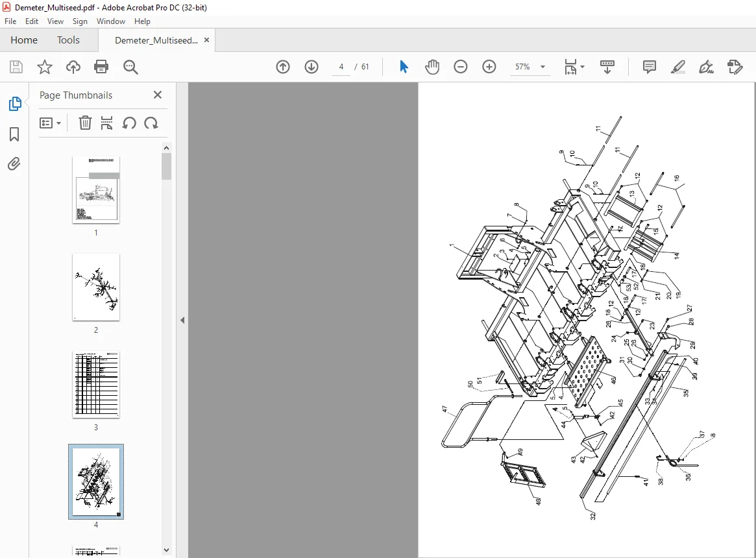This screenshot has height=558, width=756.
Task: Open the Sign document tool
Action: pyautogui.click(x=706, y=67)
